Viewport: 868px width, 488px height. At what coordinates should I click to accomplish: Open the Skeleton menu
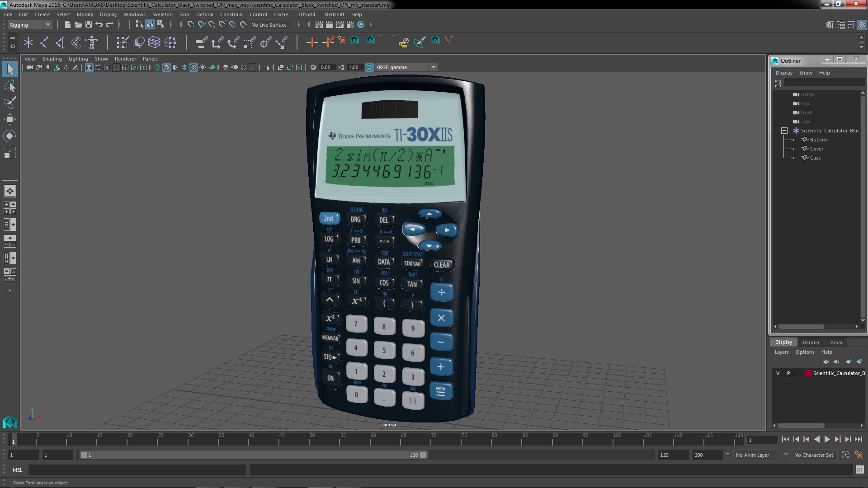pos(162,14)
